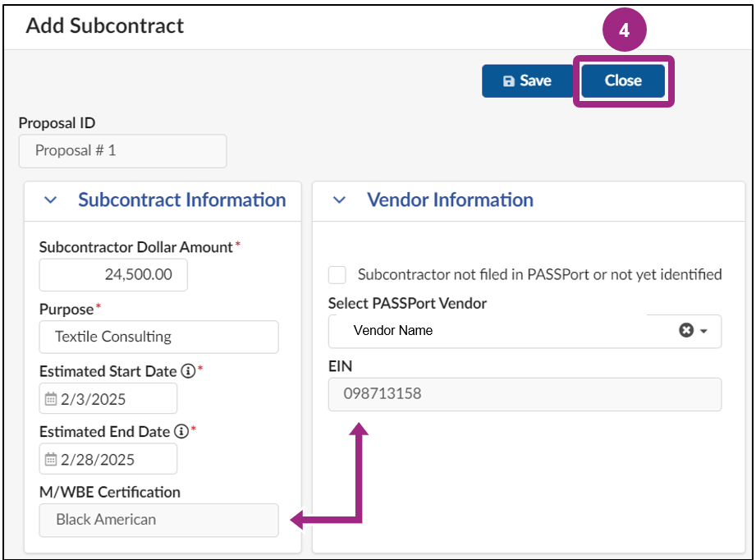
Task: Click the Proposal ID field
Action: pos(122,151)
